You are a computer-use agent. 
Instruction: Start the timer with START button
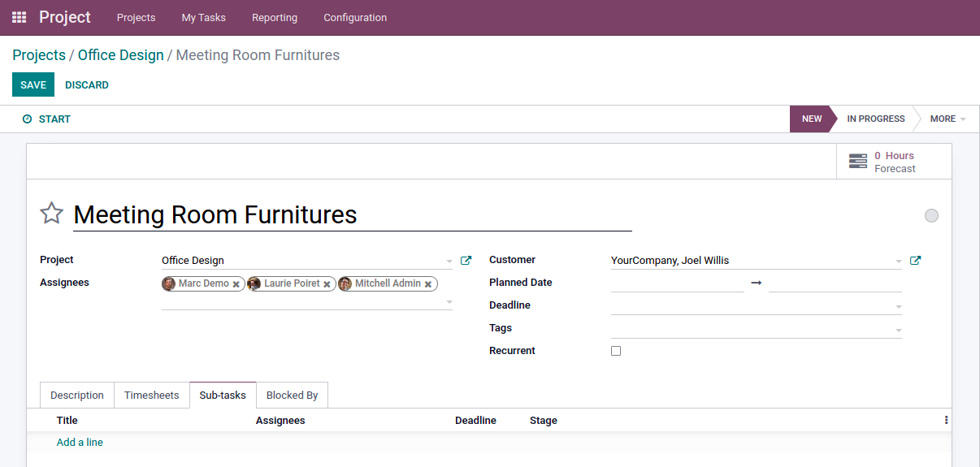click(46, 119)
